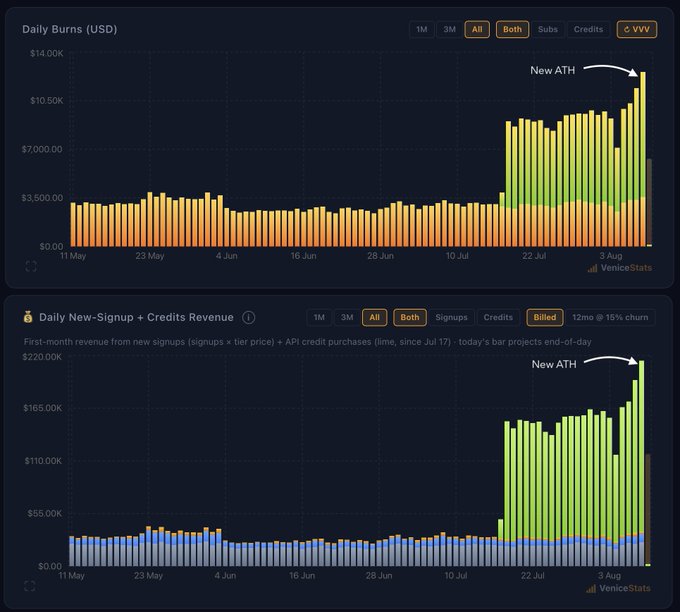
Task: Select All range on Daily Burns chart
Action: tap(477, 29)
